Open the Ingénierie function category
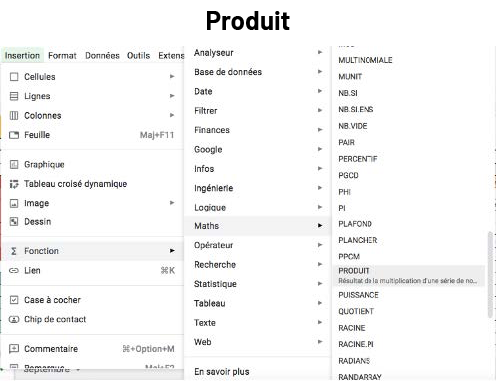This screenshot has height=381, width=496. click(257, 188)
